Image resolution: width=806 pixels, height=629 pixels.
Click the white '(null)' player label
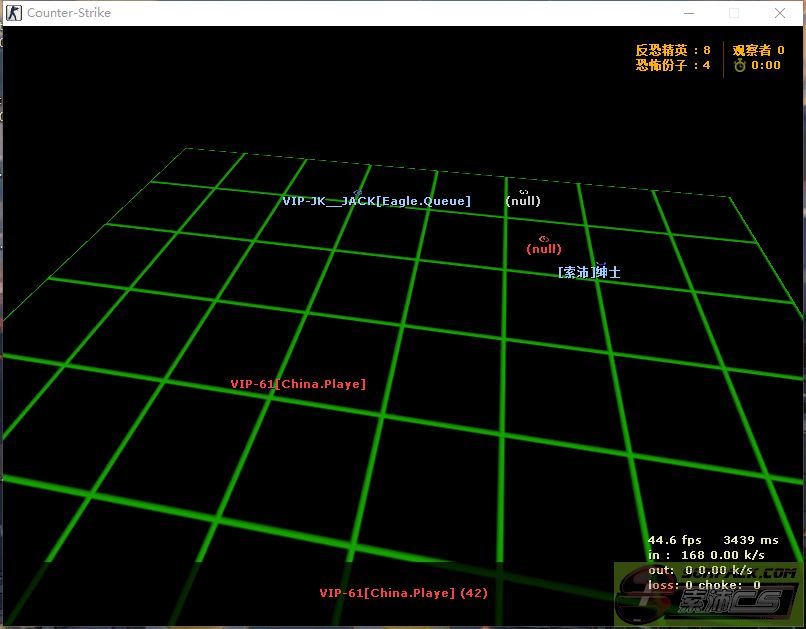tap(523, 201)
